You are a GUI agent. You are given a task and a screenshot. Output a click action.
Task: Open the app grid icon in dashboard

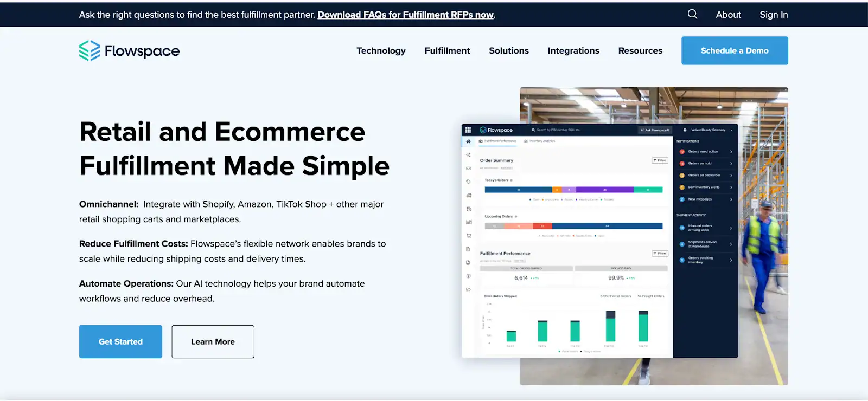tap(468, 130)
